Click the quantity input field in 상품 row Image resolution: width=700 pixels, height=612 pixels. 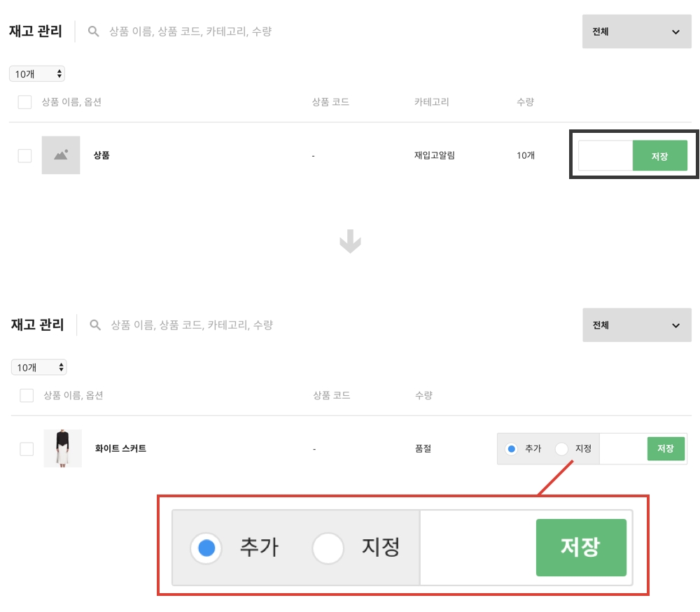click(605, 156)
